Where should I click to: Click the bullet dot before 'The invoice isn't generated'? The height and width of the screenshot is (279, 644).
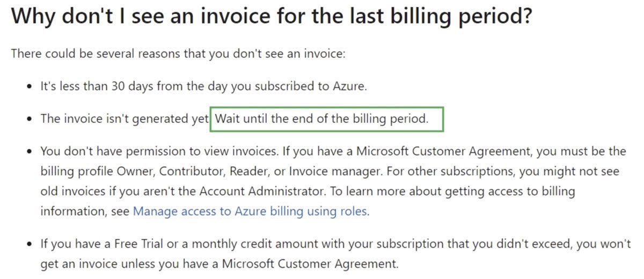pyautogui.click(x=30, y=119)
